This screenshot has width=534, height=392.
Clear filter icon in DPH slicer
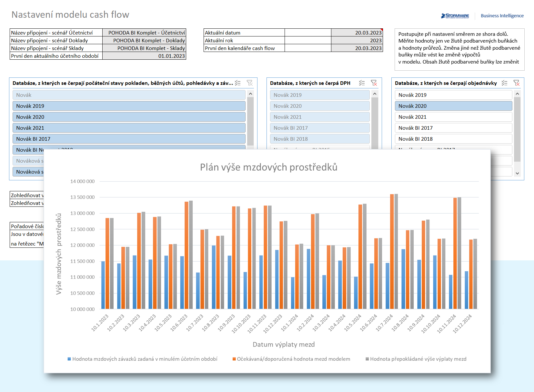point(374,83)
